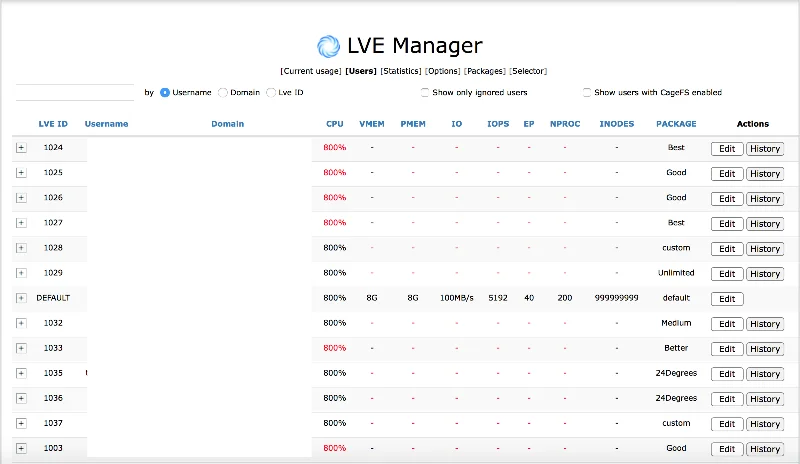
Task: Select the Domain search radio button
Action: [x=222, y=92]
